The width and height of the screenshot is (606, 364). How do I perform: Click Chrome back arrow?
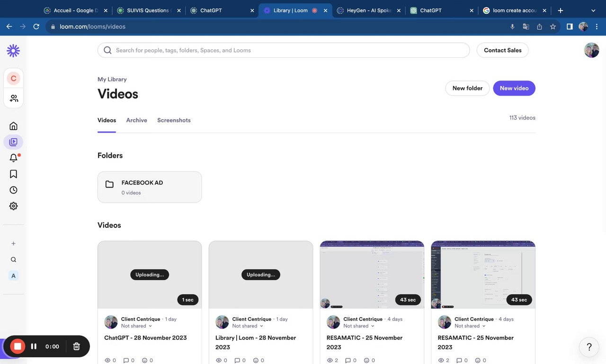(x=9, y=27)
